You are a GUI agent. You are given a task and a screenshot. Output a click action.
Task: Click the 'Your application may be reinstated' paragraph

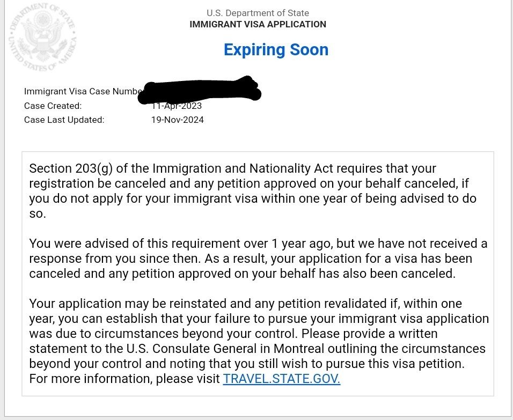pyautogui.click(x=259, y=341)
